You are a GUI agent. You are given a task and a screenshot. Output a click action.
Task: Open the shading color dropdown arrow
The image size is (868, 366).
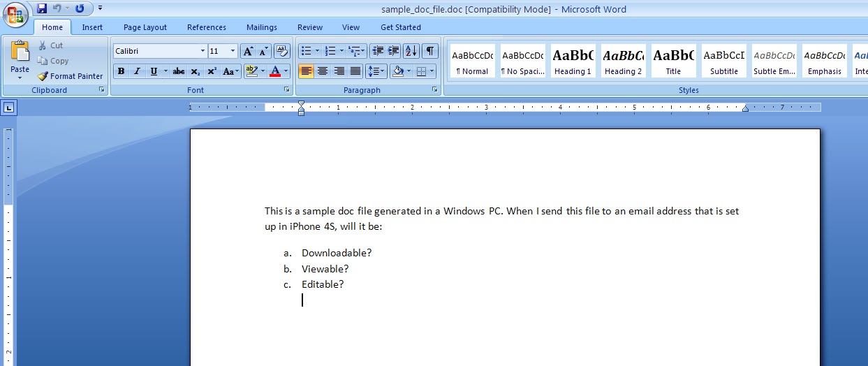coord(409,71)
